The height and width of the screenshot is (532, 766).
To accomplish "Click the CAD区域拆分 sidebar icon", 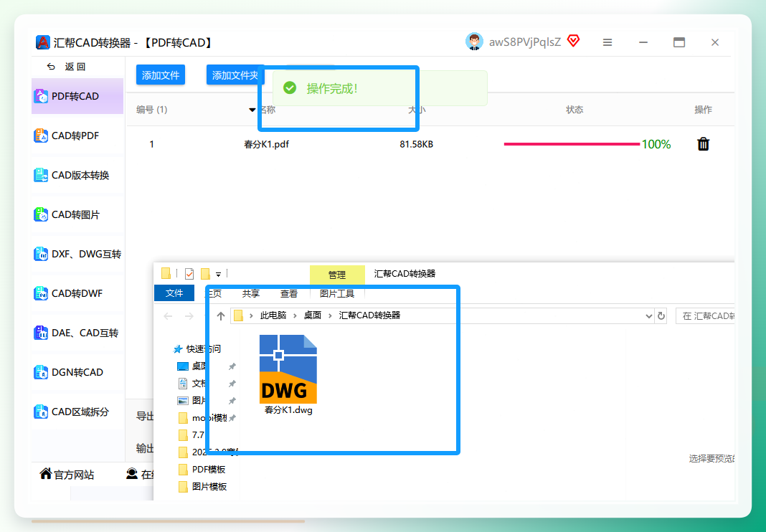I will pos(41,412).
